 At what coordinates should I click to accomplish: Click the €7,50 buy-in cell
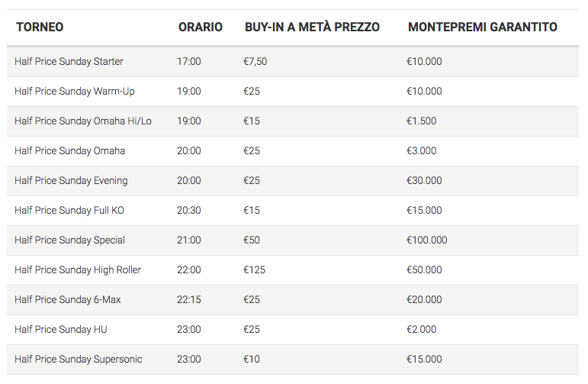(x=255, y=61)
